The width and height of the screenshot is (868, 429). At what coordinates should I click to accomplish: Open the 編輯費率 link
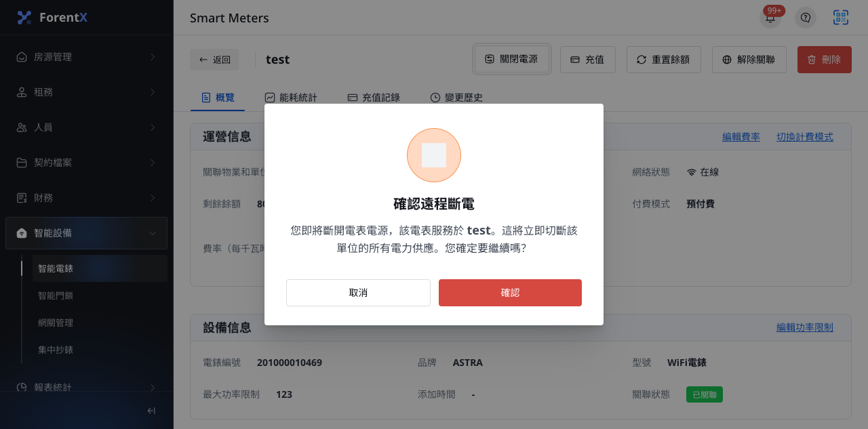[x=741, y=137]
